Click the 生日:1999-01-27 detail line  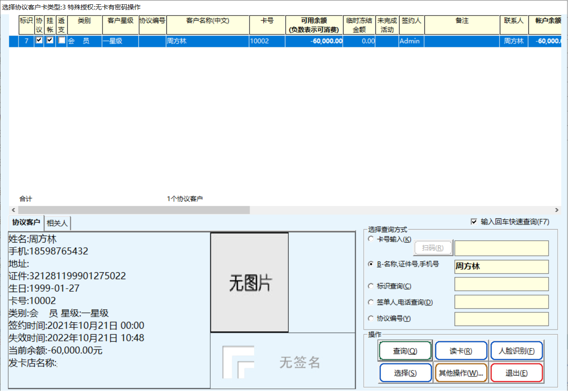pos(44,288)
